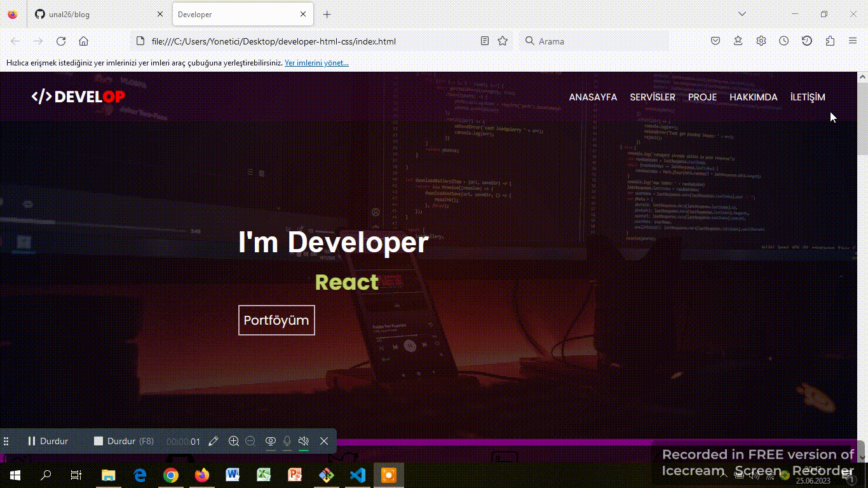Screen dimensions: 868x488
Task: Open File Explorer from the taskbar
Action: tap(109, 475)
